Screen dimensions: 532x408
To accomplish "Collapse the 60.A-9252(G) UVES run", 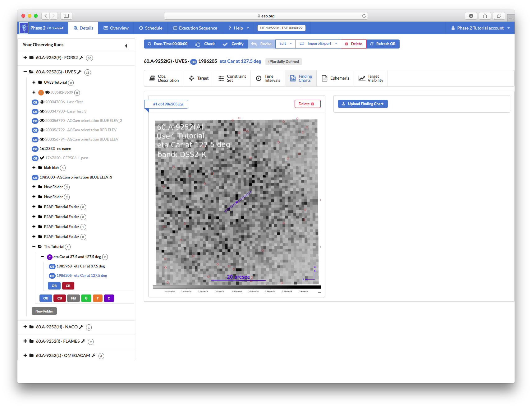I will [25, 72].
